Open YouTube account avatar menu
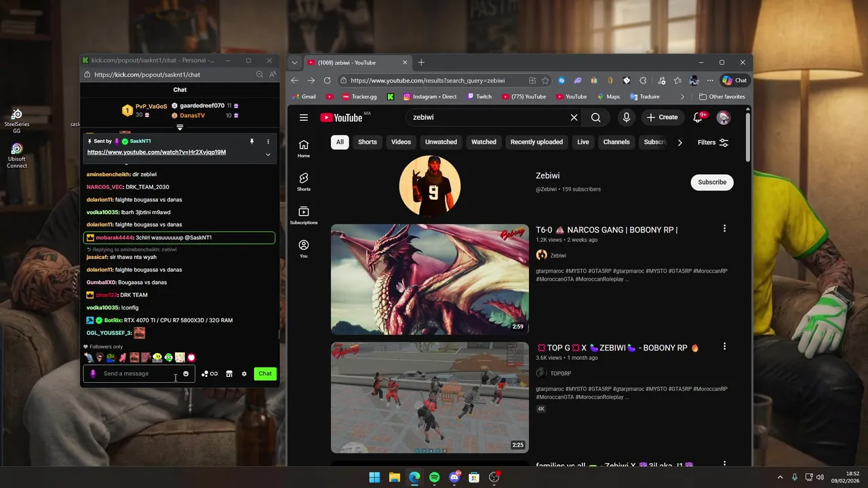The image size is (868, 488). tap(724, 117)
